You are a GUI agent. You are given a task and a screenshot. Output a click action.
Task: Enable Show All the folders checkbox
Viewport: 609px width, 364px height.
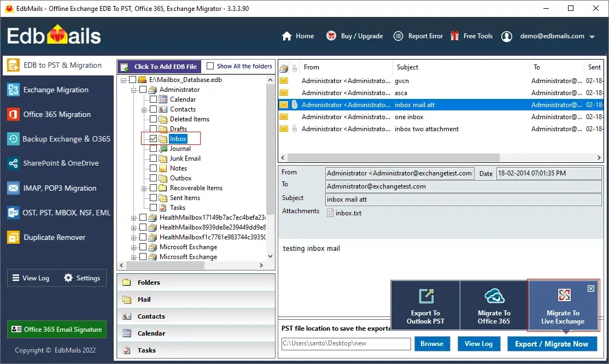pyautogui.click(x=210, y=66)
